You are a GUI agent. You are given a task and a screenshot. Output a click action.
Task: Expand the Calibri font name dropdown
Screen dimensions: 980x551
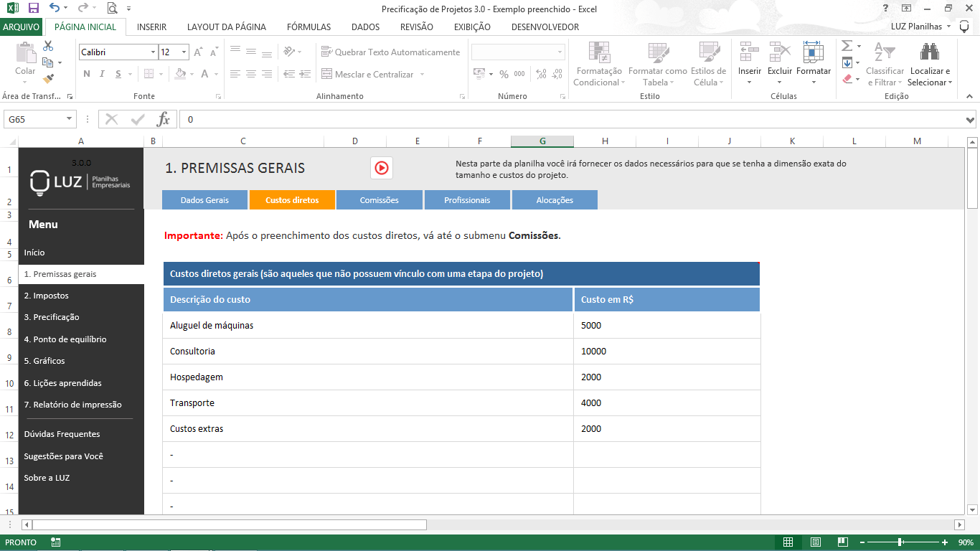pos(153,52)
